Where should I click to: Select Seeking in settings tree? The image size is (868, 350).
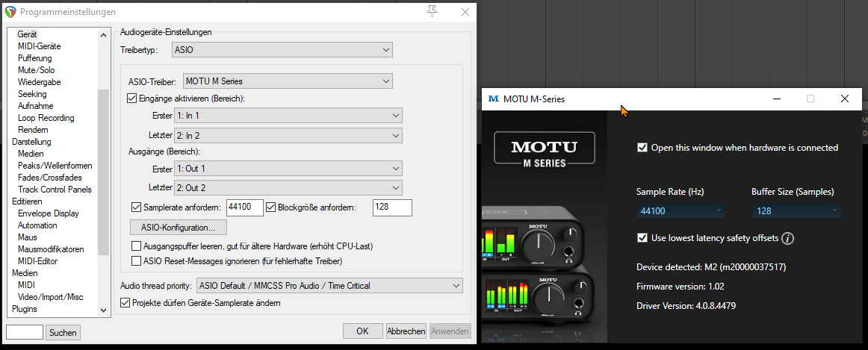[32, 94]
